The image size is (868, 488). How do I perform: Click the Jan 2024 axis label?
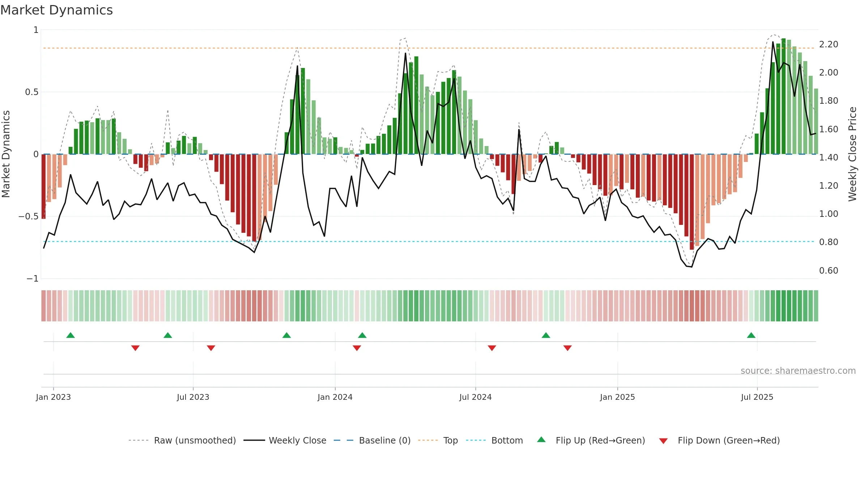point(335,397)
